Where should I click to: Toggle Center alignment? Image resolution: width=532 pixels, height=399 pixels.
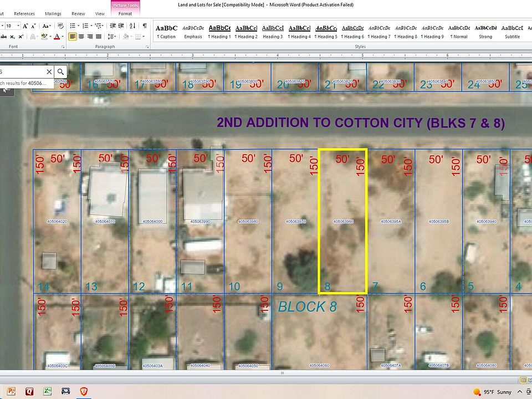(x=81, y=37)
